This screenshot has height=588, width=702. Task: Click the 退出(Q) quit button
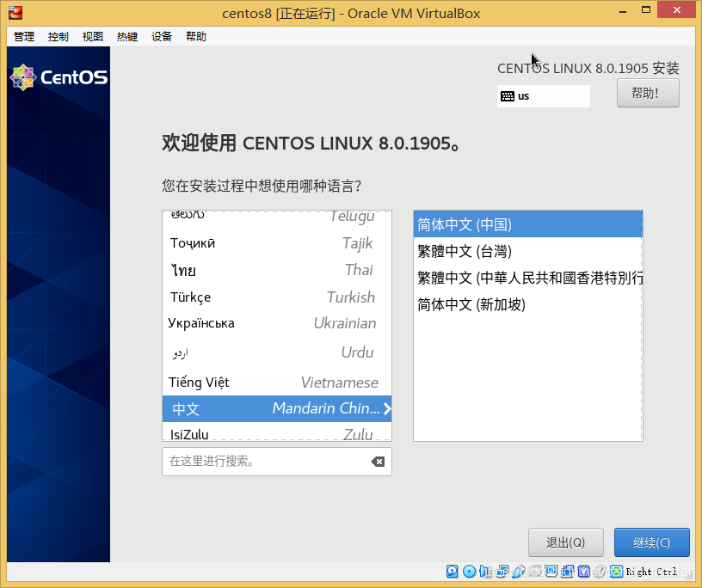click(566, 542)
